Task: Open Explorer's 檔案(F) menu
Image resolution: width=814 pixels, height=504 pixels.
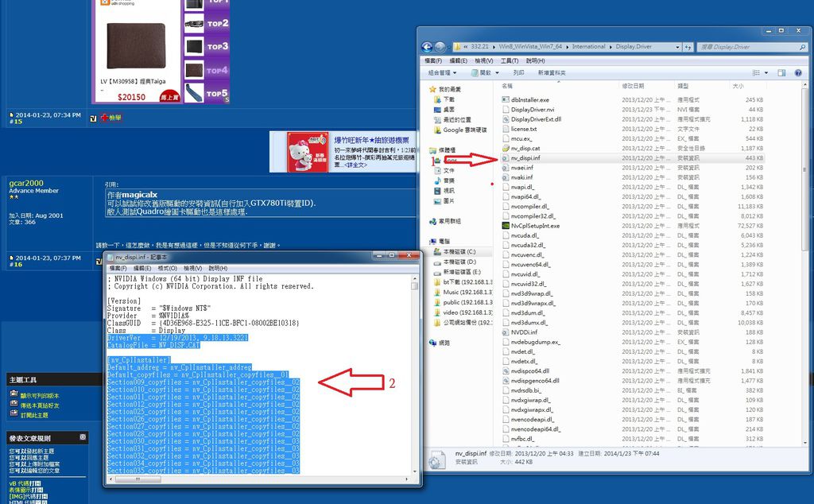Action: click(433, 60)
